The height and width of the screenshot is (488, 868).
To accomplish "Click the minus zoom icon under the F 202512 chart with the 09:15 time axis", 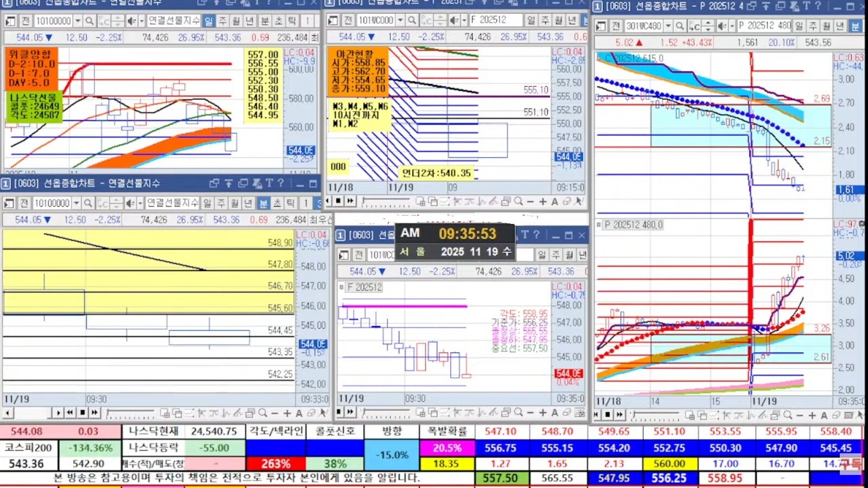I will coord(531,202).
